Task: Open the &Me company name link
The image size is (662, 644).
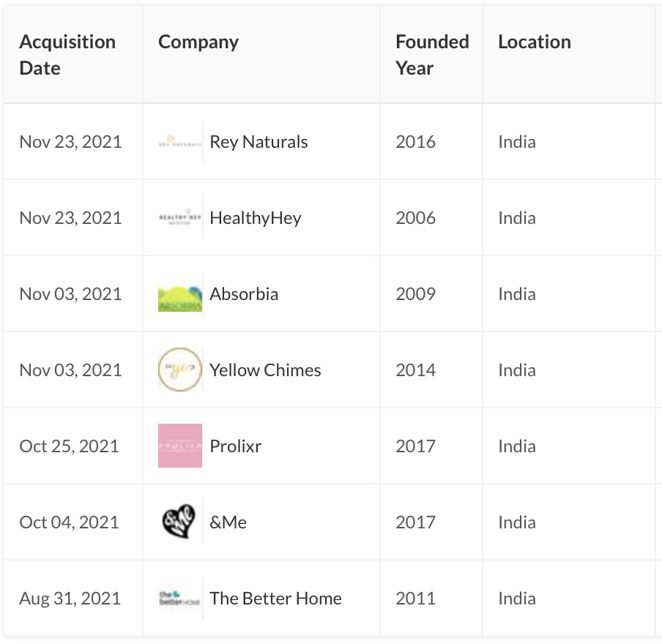Action: click(228, 523)
